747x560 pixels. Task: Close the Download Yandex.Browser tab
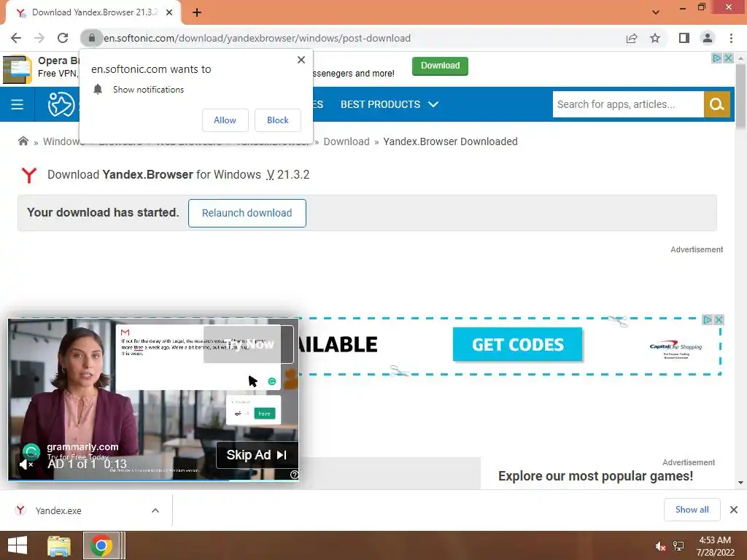[x=169, y=13]
